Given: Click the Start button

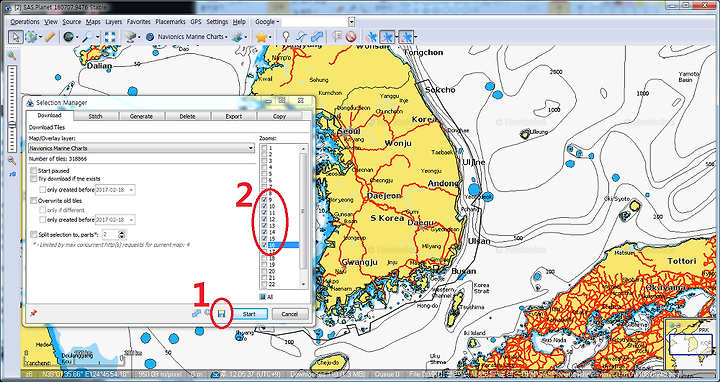Looking at the screenshot, I should 249,314.
